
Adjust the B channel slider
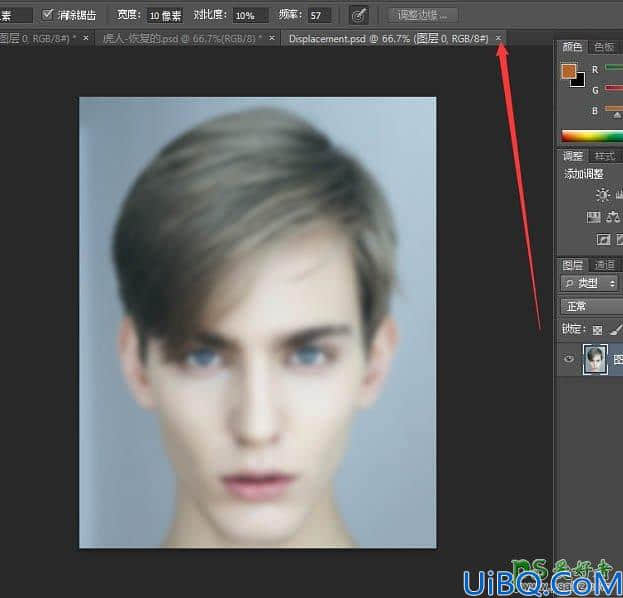click(613, 108)
